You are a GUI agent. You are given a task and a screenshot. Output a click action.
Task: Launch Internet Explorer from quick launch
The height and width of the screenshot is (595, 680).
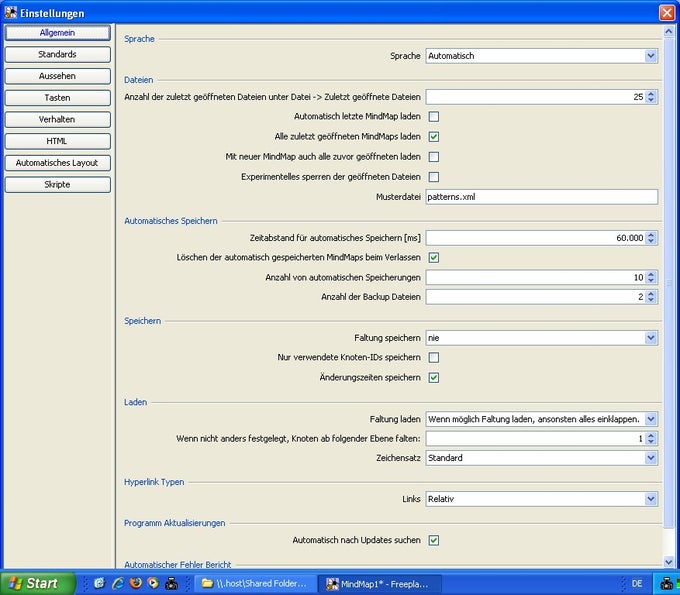[x=118, y=583]
